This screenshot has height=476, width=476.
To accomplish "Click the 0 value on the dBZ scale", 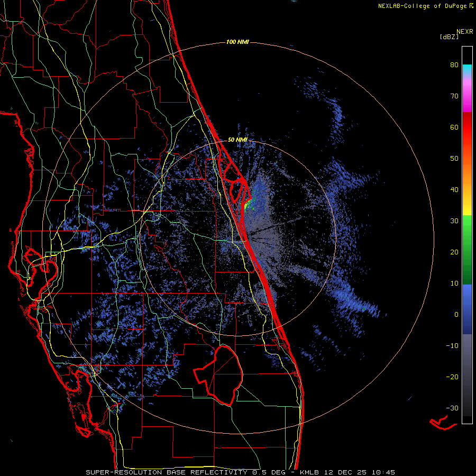I will click(456, 315).
